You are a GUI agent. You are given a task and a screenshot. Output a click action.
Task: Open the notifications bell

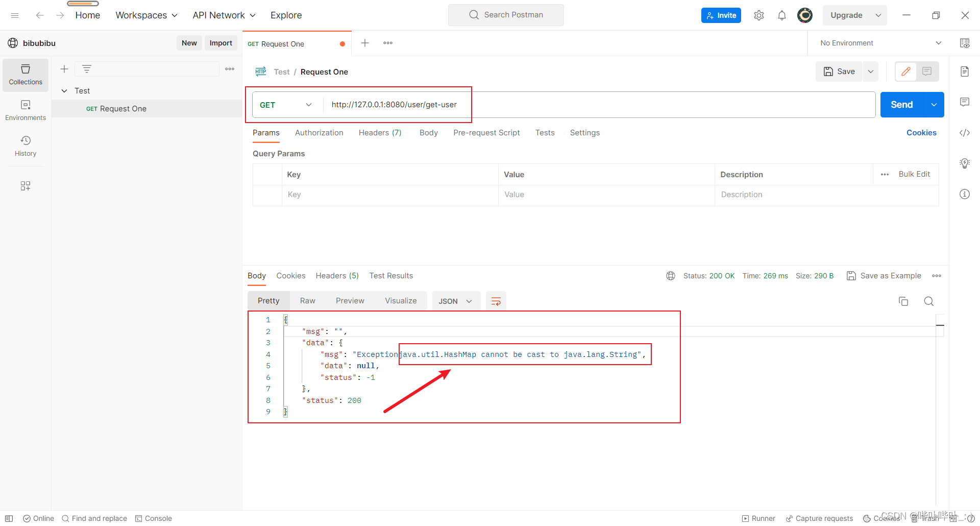tap(782, 15)
